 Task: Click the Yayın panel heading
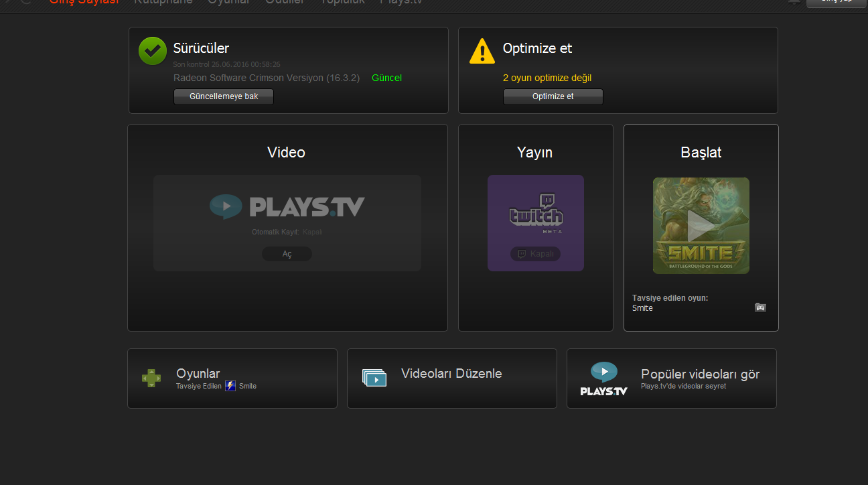535,152
